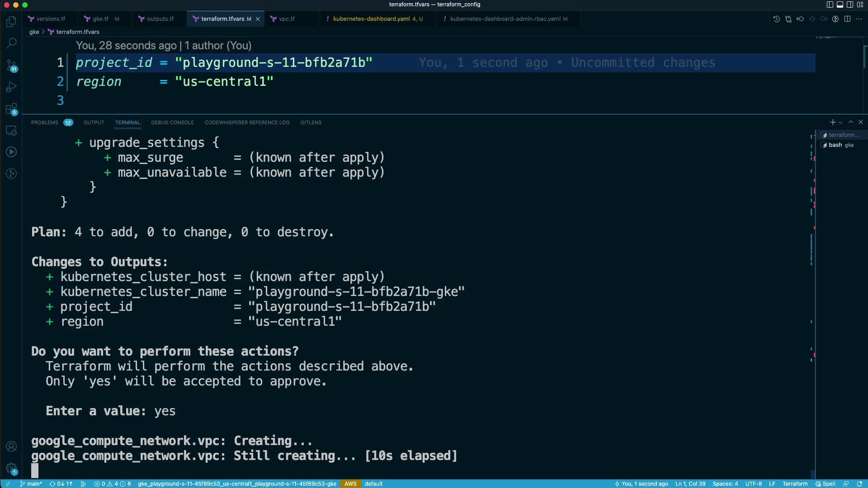
Task: Click the main branch in status bar
Action: coord(31,484)
